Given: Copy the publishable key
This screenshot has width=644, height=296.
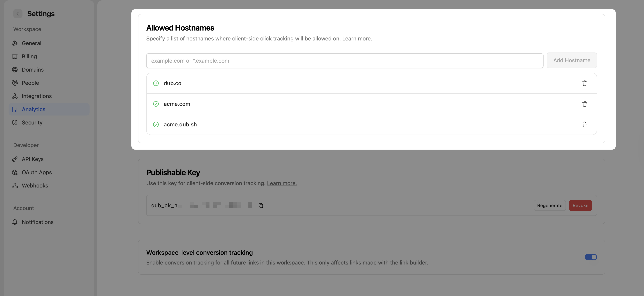Looking at the screenshot, I should (261, 205).
